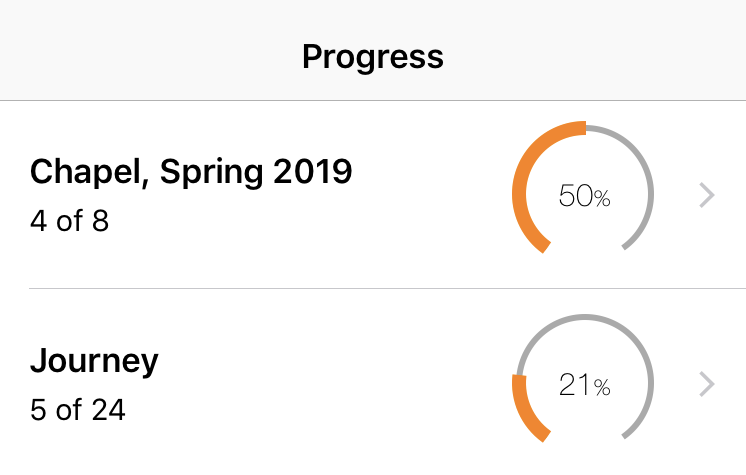
Task: Open the Chapel row disclosure chevron
Action: pyautogui.click(x=707, y=196)
